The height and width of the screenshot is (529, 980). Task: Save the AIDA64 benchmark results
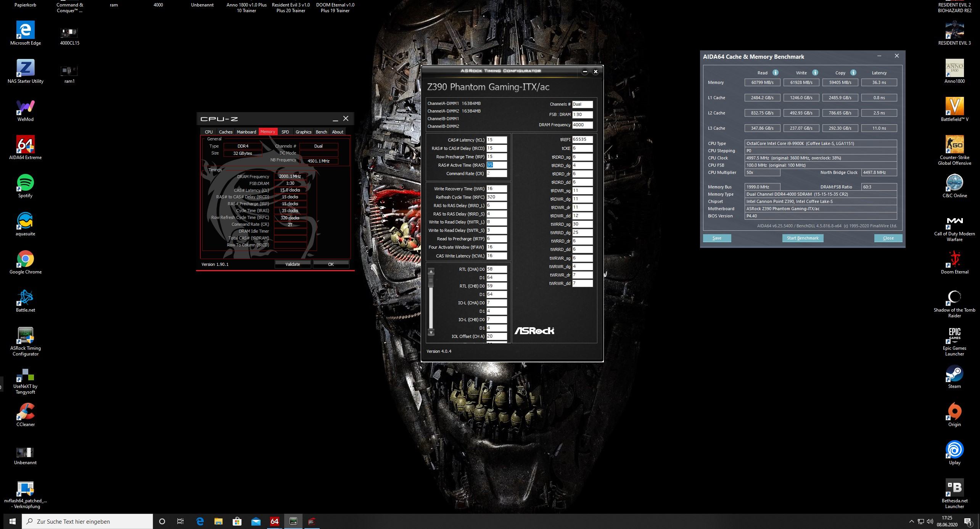tap(717, 238)
